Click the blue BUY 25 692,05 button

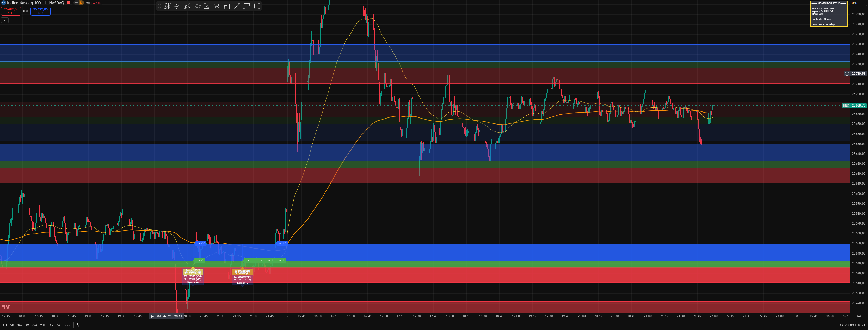40,11
